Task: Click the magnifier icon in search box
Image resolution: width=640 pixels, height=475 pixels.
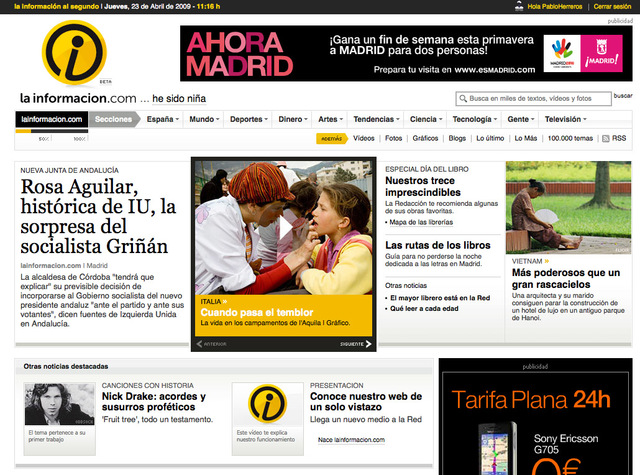Action: pos(463,98)
